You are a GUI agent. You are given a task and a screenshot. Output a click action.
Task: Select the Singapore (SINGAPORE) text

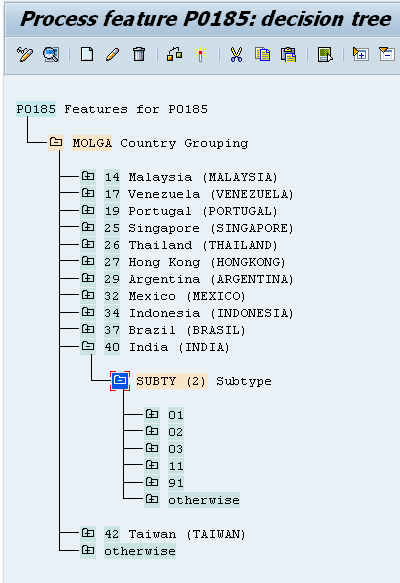click(x=211, y=228)
